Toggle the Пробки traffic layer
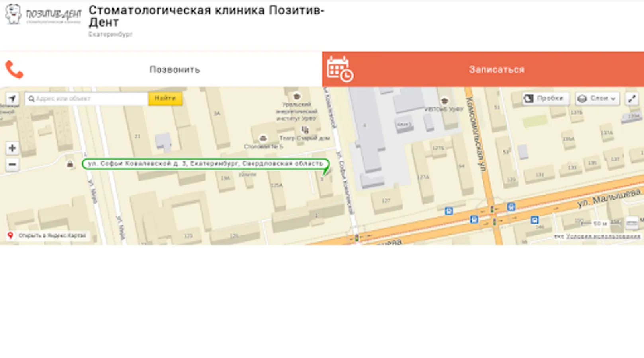Viewport: 644px width, 358px height. point(545,99)
